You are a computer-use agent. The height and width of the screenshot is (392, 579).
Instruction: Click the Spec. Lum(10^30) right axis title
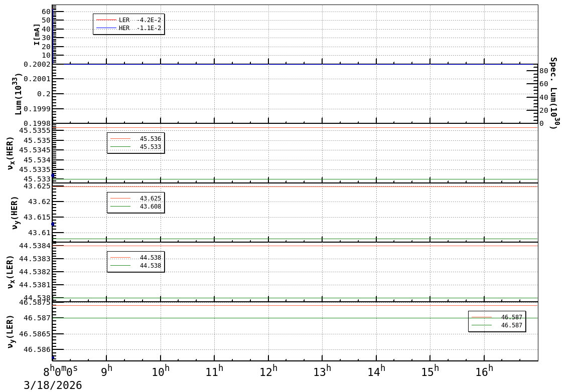coord(553,93)
